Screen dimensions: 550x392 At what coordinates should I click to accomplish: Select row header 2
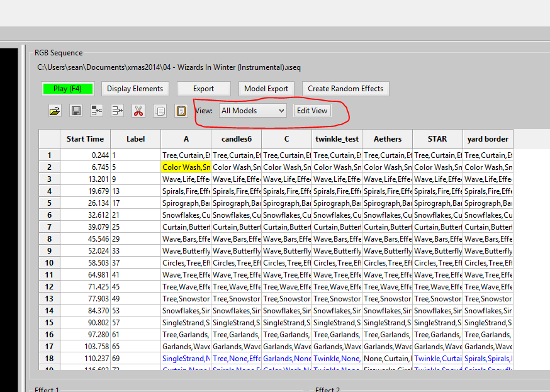point(50,167)
